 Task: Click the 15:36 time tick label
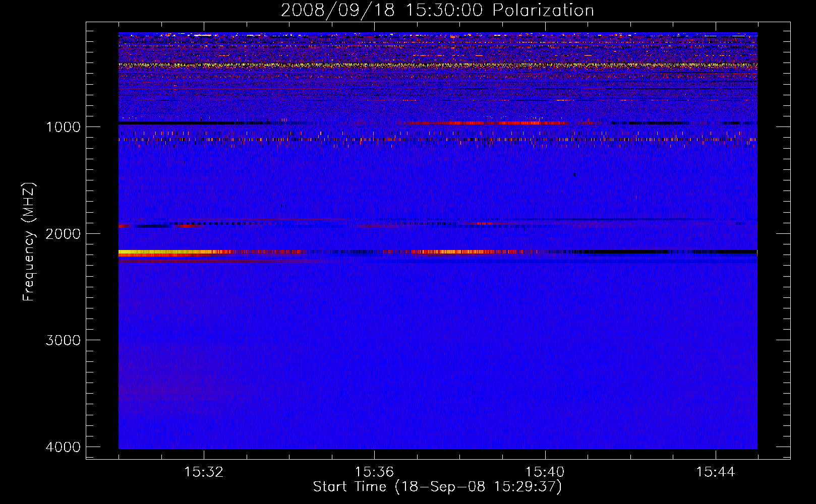[374, 472]
